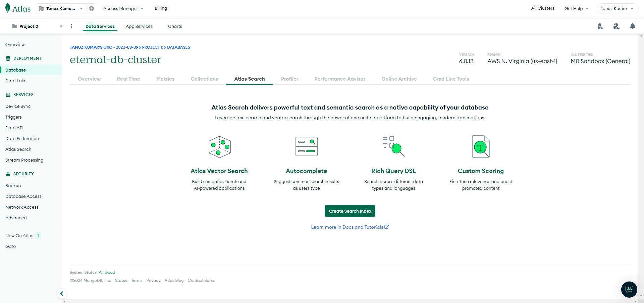Click the Create Search Index button
This screenshot has width=644, height=303.
pyautogui.click(x=350, y=211)
